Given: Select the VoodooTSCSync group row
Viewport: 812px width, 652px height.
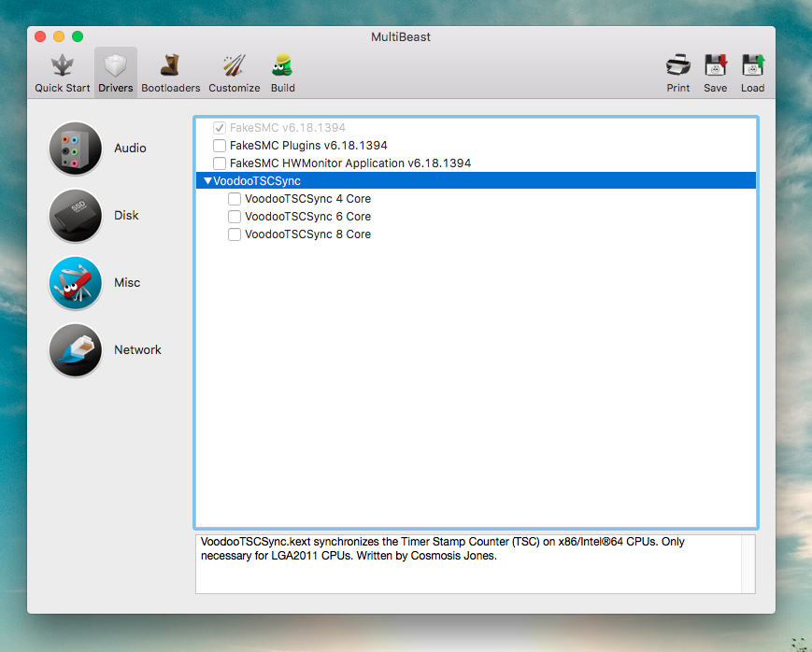Looking at the screenshot, I should coord(476,180).
